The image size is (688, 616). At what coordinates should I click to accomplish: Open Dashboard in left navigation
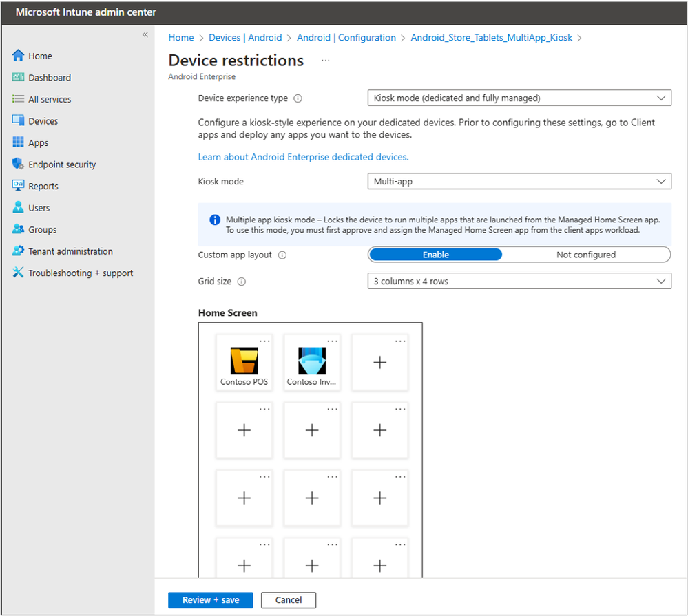(50, 78)
